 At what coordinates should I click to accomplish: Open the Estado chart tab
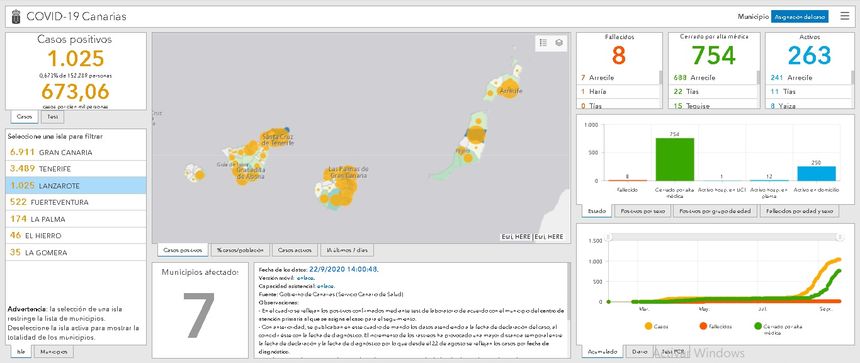(x=596, y=211)
